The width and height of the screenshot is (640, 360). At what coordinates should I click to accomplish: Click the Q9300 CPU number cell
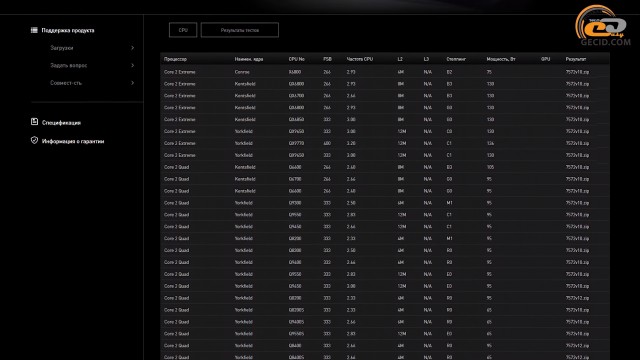295,202
